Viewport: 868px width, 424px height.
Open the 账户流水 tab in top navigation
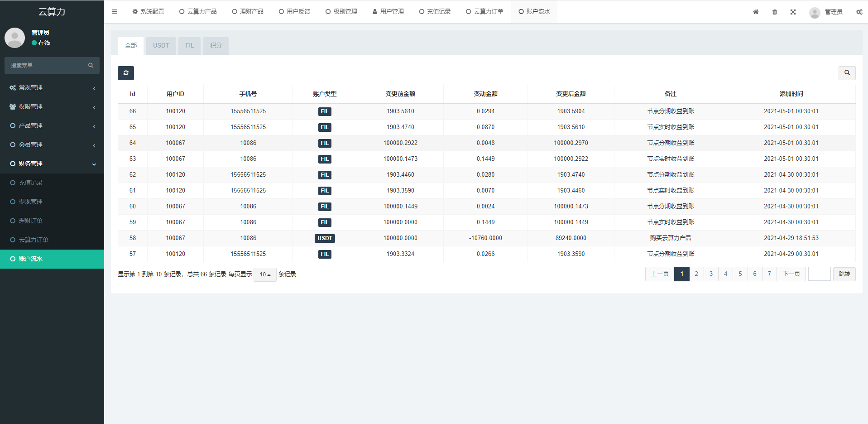(534, 11)
